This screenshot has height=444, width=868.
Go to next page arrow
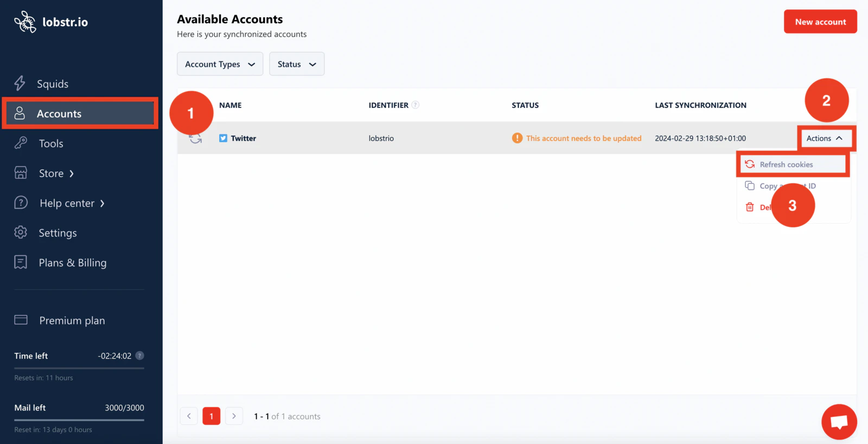tap(234, 416)
